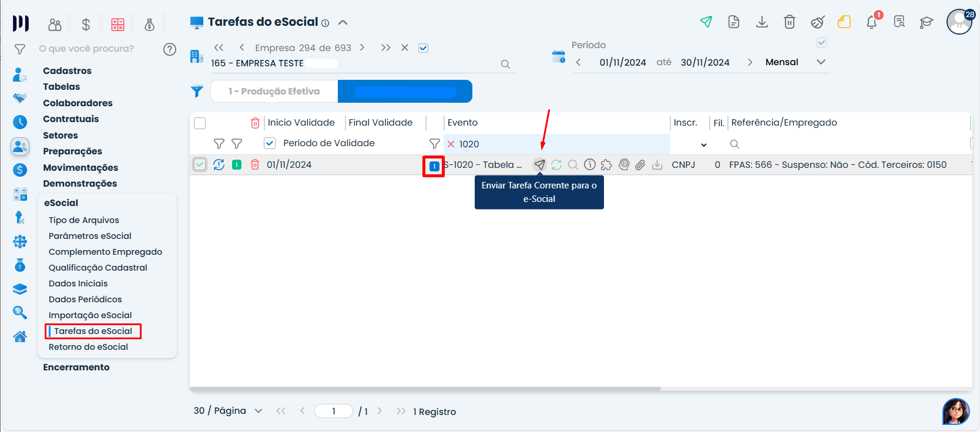
Task: Open the notifications bell
Action: coord(872,22)
